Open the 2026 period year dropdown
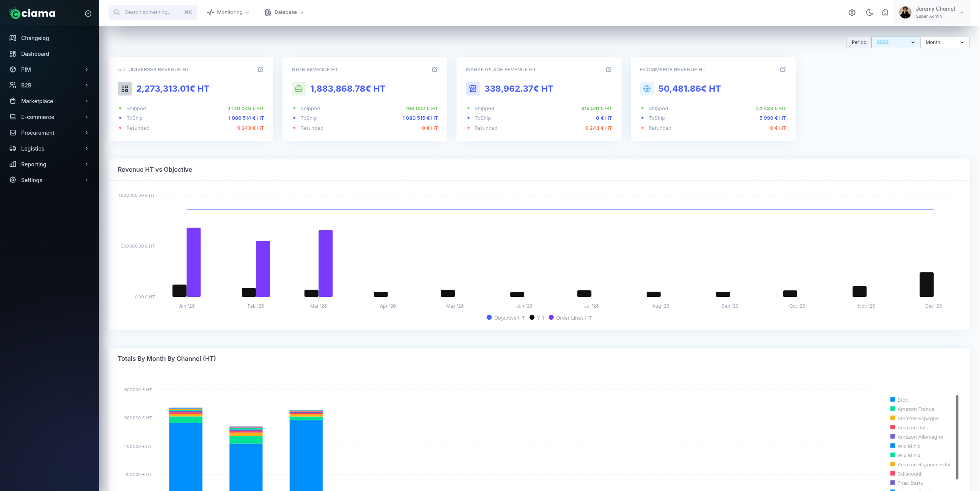The image size is (980, 491). tap(896, 42)
